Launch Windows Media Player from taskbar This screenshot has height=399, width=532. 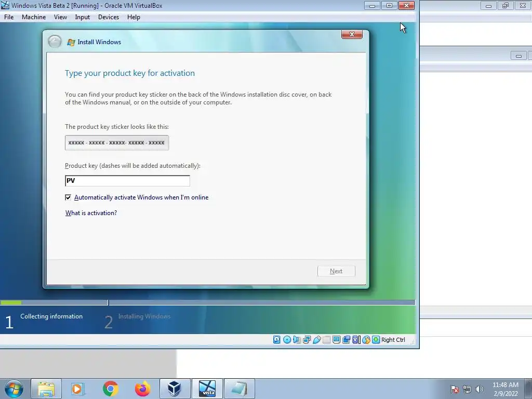click(x=78, y=389)
